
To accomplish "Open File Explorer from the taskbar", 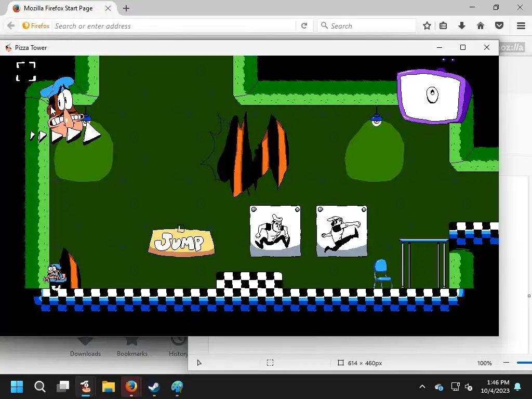I will pos(109,387).
